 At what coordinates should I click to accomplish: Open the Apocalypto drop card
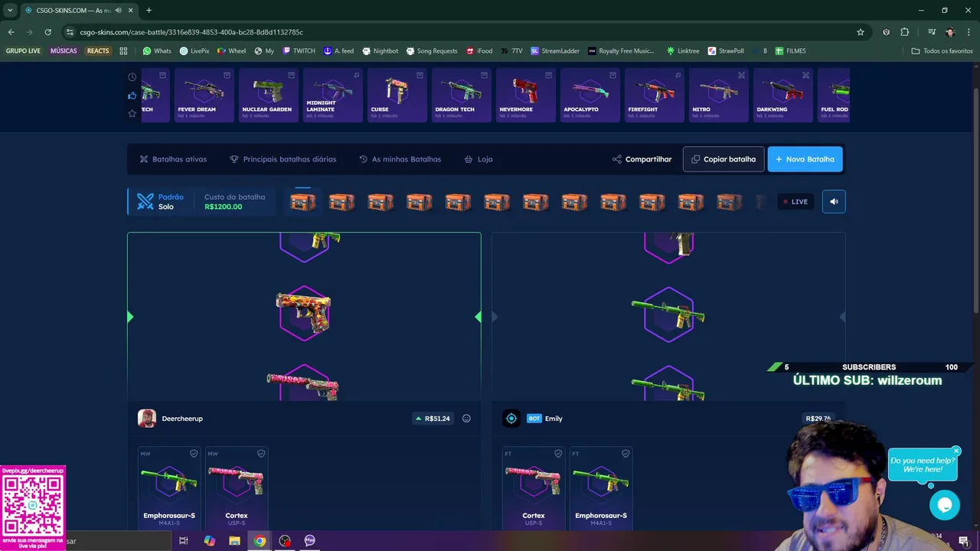point(590,95)
